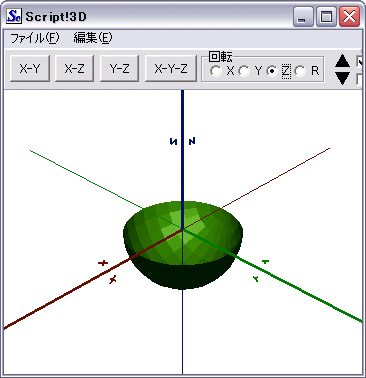Click the up arrow rotation button
Image resolution: width=366 pixels, height=378 pixels.
[342, 62]
